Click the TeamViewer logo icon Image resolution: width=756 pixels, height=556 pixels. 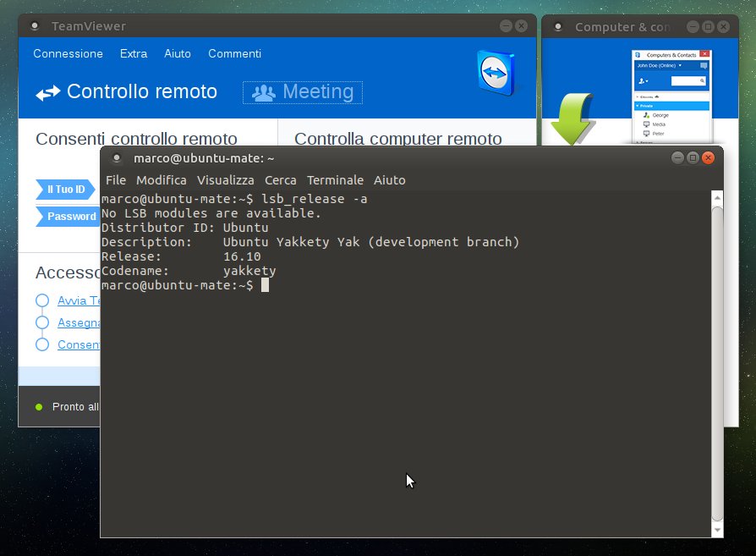(496, 74)
